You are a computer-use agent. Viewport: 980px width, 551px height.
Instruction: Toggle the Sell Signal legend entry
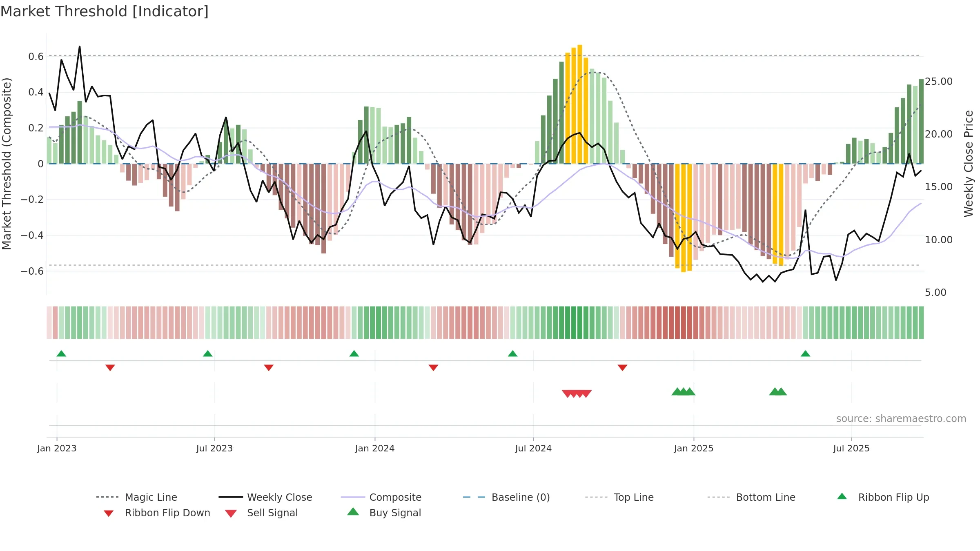pos(261,513)
